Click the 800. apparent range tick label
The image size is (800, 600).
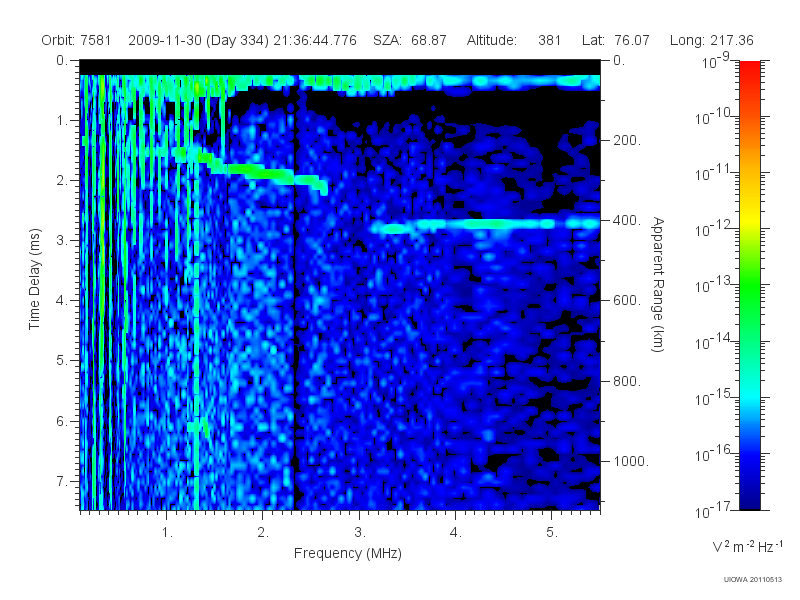627,381
